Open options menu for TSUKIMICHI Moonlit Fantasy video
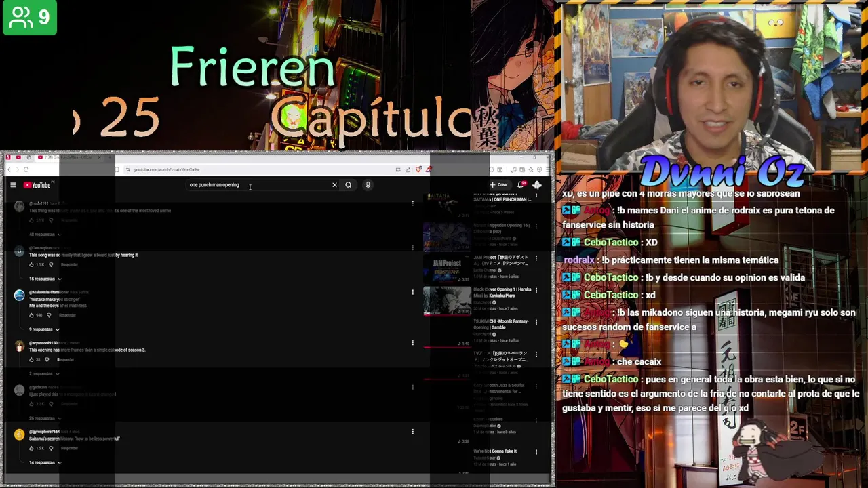The height and width of the screenshot is (488, 868). [536, 321]
